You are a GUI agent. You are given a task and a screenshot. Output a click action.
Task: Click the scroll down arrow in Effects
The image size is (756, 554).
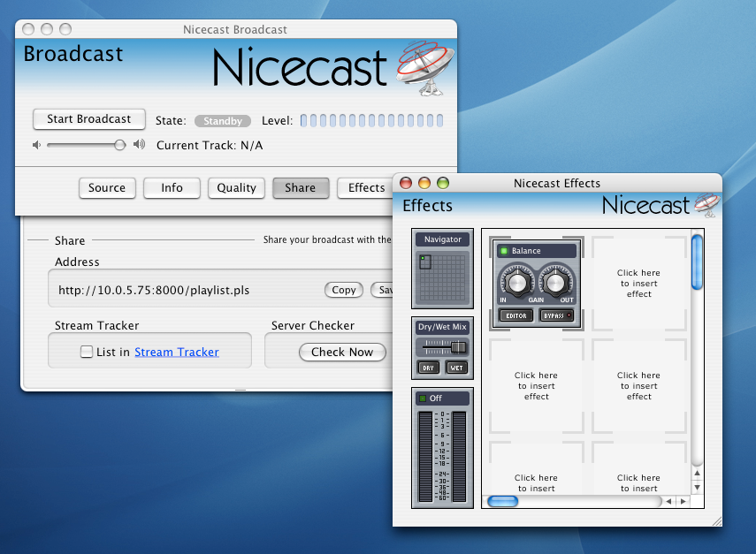click(697, 488)
